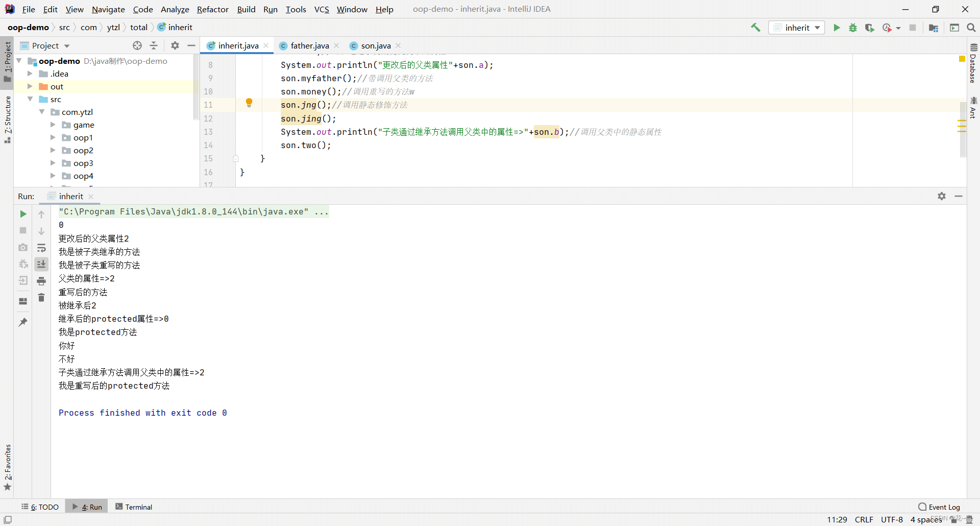Clear console with the trash icon
980x526 pixels.
41,298
